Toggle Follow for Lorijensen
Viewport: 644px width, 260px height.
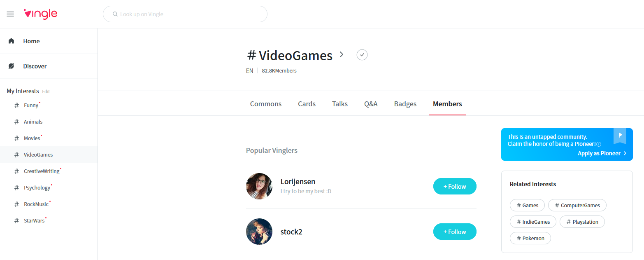[x=454, y=186]
